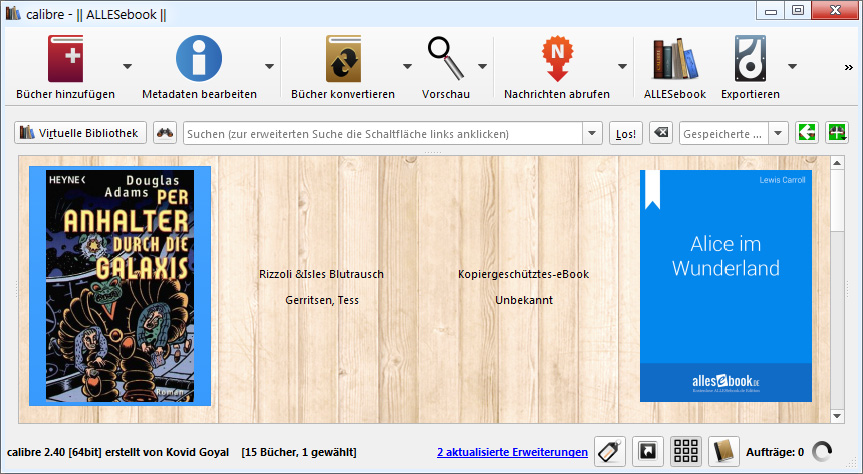
Task: Expand the Vorschau dropdown arrow
Action: pos(483,66)
